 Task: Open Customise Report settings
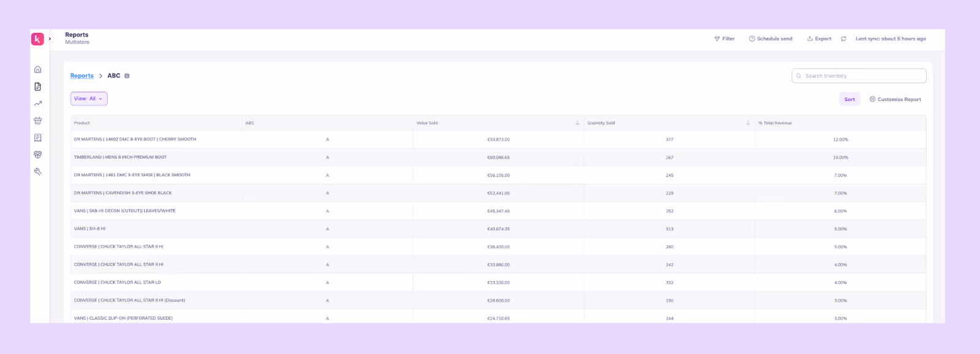[895, 99]
